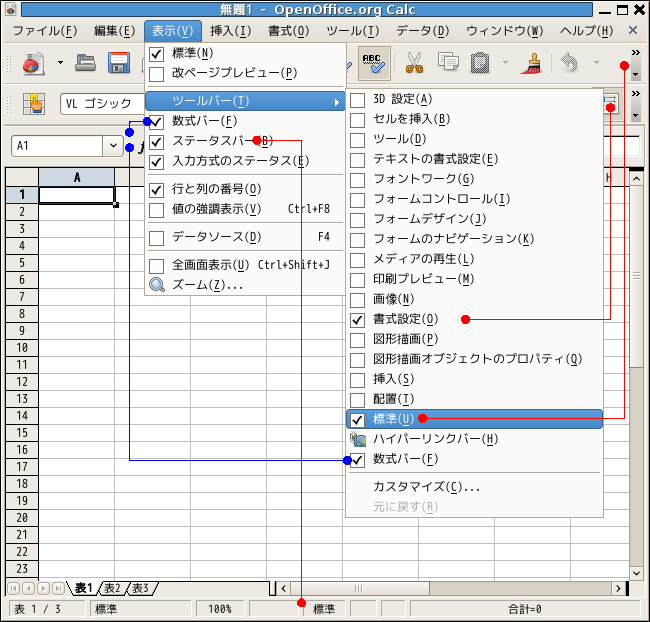Toggle ステータスバー(B) checkbox
Image resolution: width=650 pixels, height=622 pixels.
point(156,142)
